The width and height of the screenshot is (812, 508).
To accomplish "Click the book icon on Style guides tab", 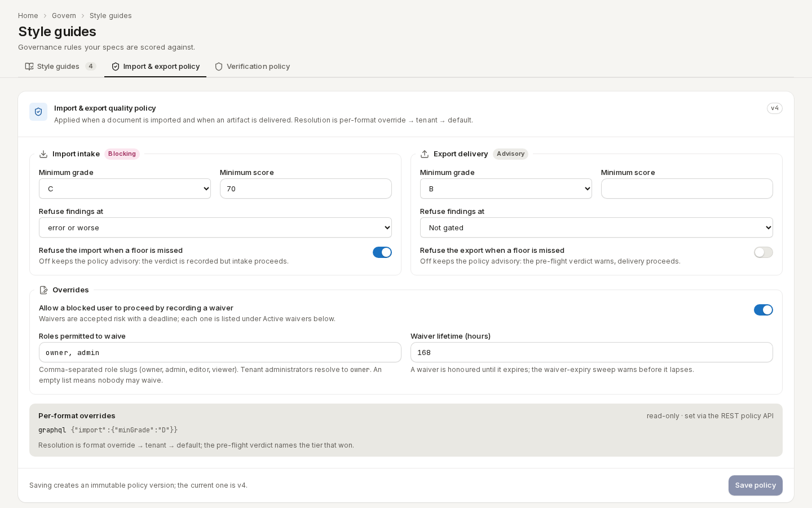I will (x=29, y=67).
